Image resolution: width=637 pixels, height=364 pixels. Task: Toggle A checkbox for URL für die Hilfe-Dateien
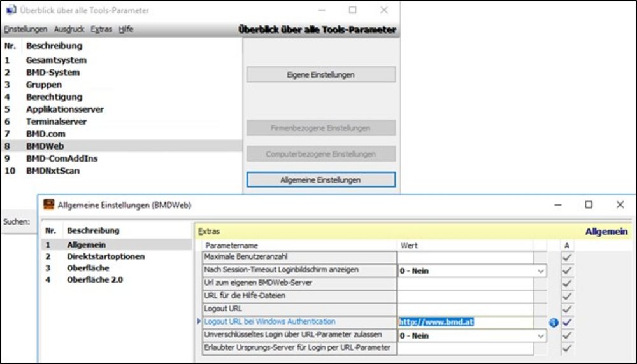point(567,297)
